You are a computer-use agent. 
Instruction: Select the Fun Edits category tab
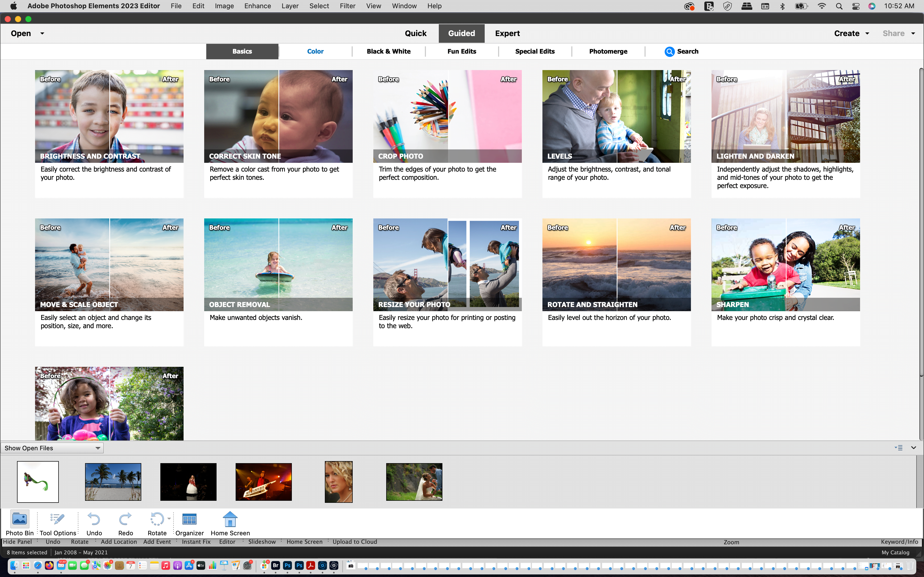click(462, 52)
